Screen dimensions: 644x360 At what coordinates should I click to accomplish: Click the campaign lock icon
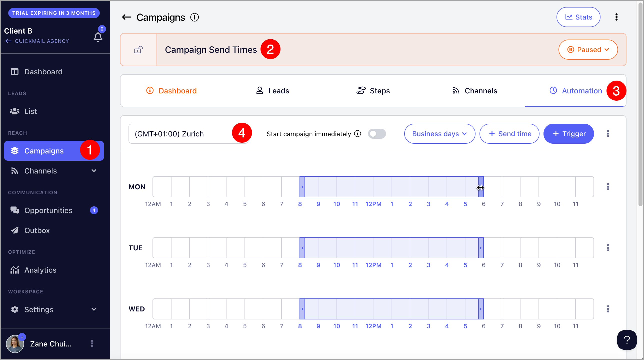[x=138, y=50]
